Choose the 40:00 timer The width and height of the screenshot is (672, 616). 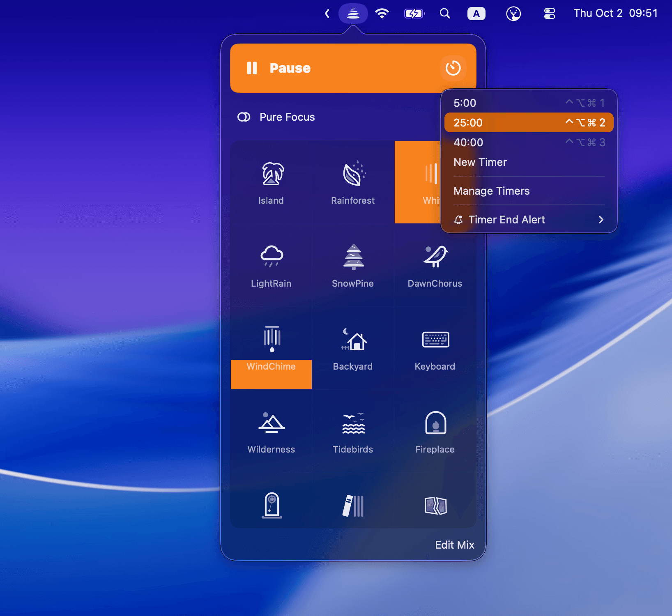point(529,142)
